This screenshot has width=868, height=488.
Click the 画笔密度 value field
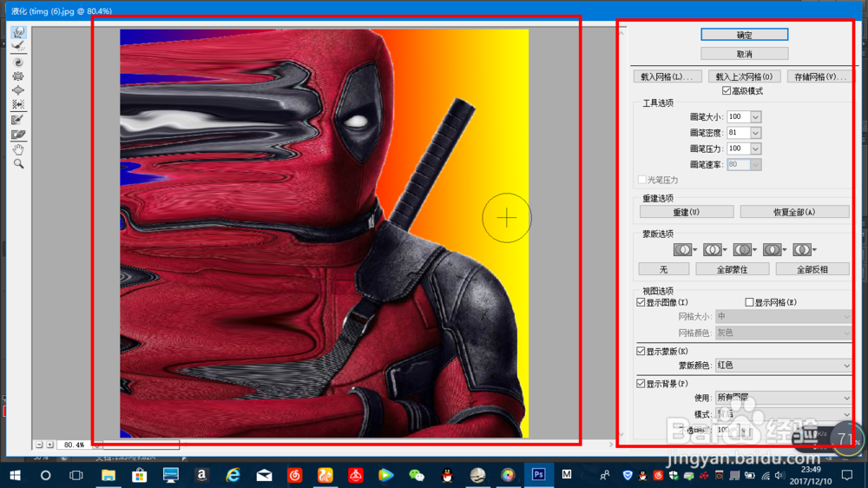click(x=739, y=133)
